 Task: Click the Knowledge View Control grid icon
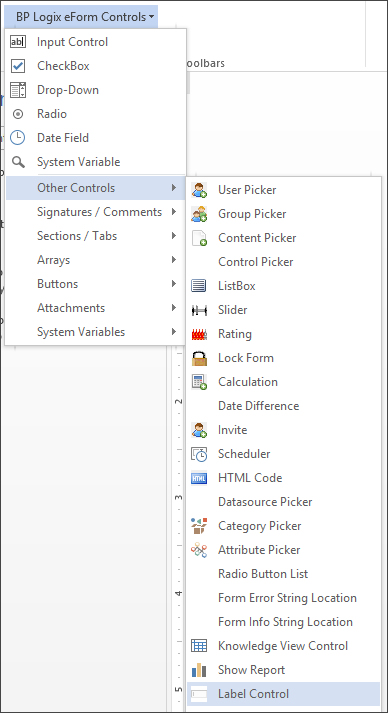click(199, 646)
